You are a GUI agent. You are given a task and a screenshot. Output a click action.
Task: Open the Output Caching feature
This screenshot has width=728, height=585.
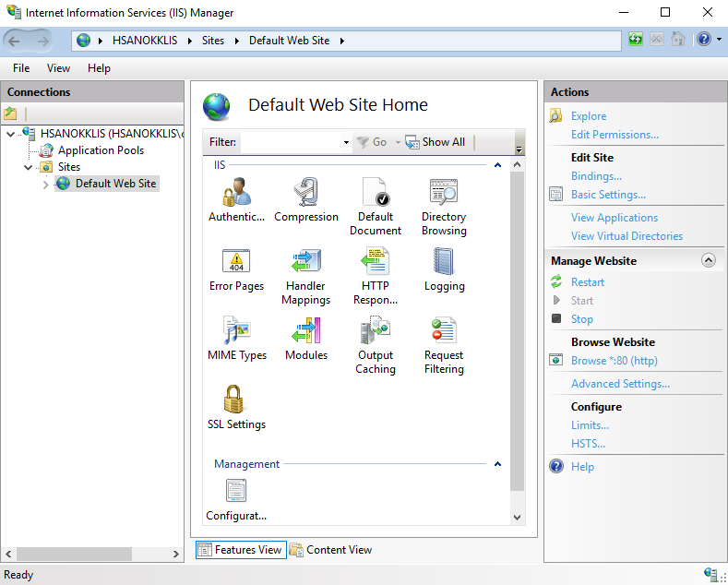(376, 345)
